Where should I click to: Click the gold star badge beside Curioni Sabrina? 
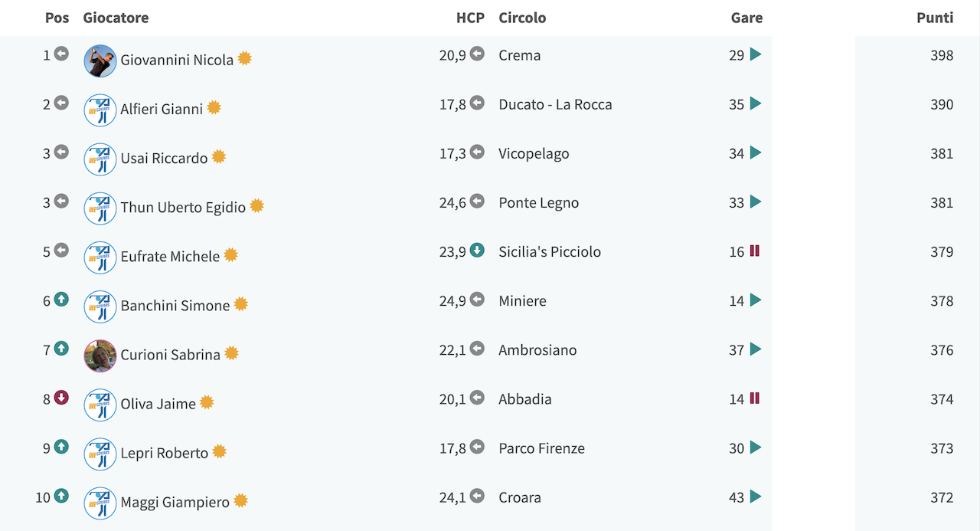pyautogui.click(x=231, y=352)
